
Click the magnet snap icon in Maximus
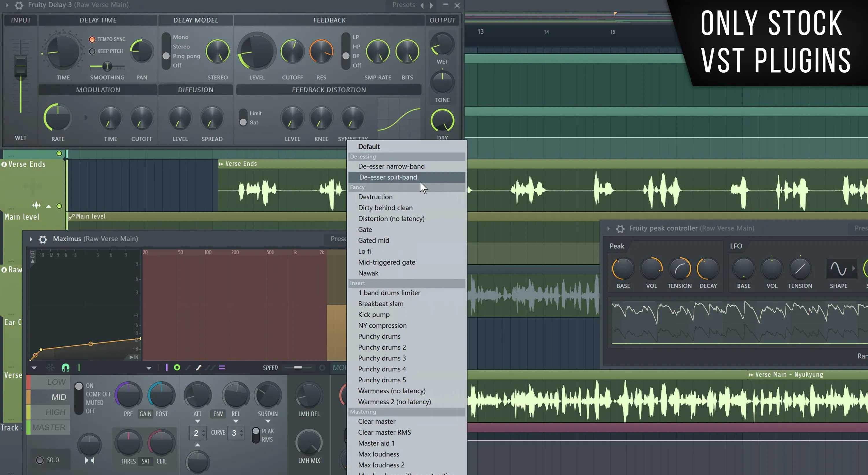click(x=66, y=368)
